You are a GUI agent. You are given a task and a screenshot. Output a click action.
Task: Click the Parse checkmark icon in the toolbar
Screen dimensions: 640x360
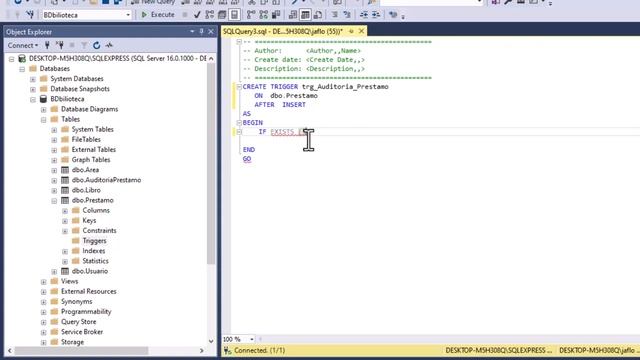pyautogui.click(x=197, y=15)
